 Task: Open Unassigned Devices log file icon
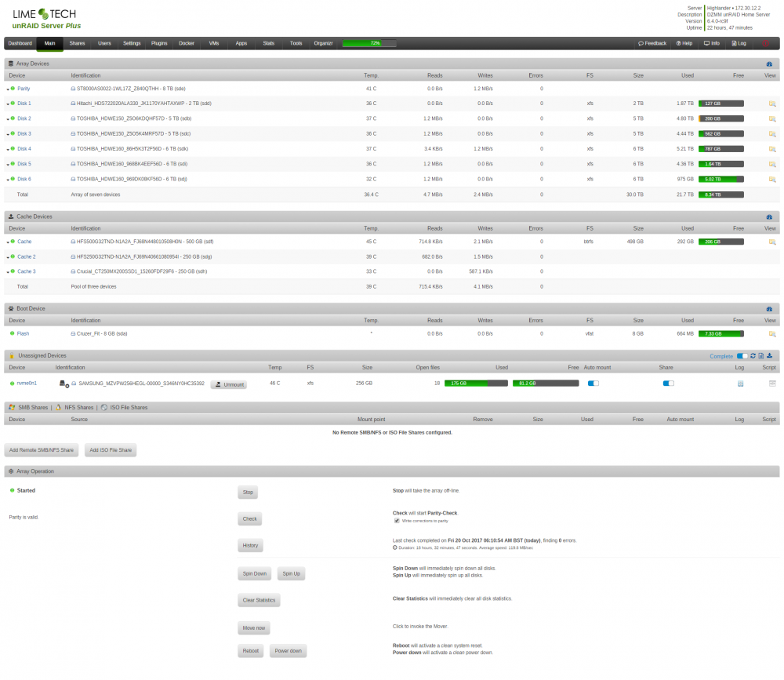(x=761, y=356)
